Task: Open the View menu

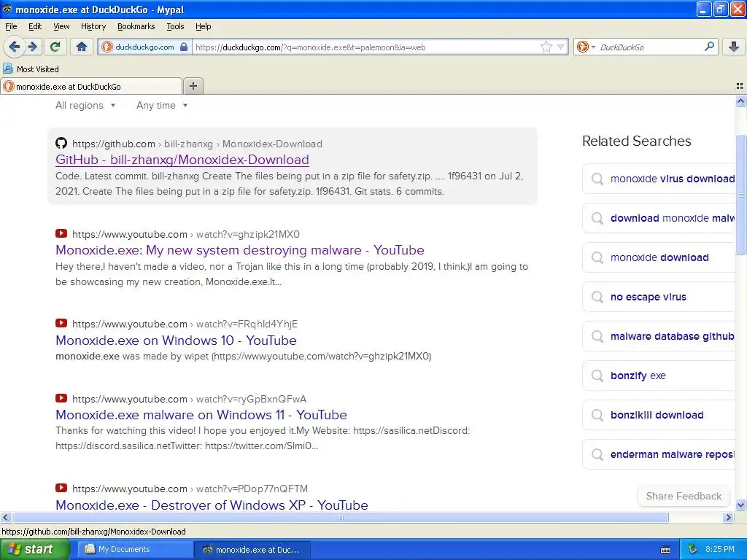Action: (x=61, y=27)
